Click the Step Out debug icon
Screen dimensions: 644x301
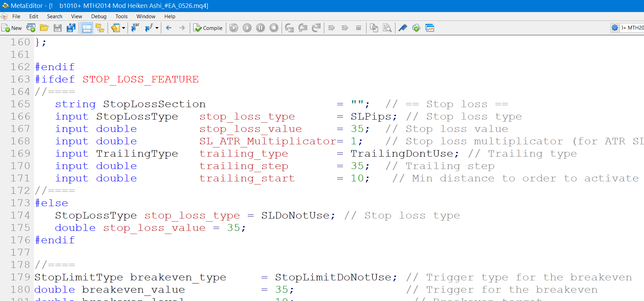316,28
